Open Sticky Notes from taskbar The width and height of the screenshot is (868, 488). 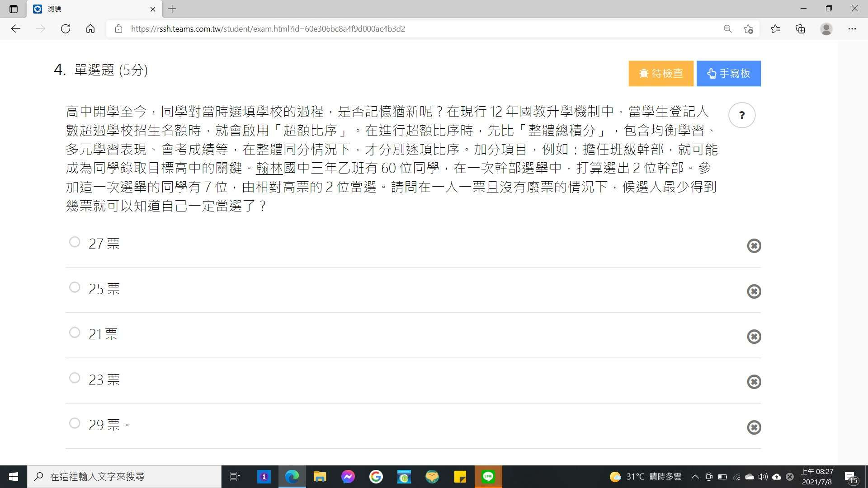460,477
